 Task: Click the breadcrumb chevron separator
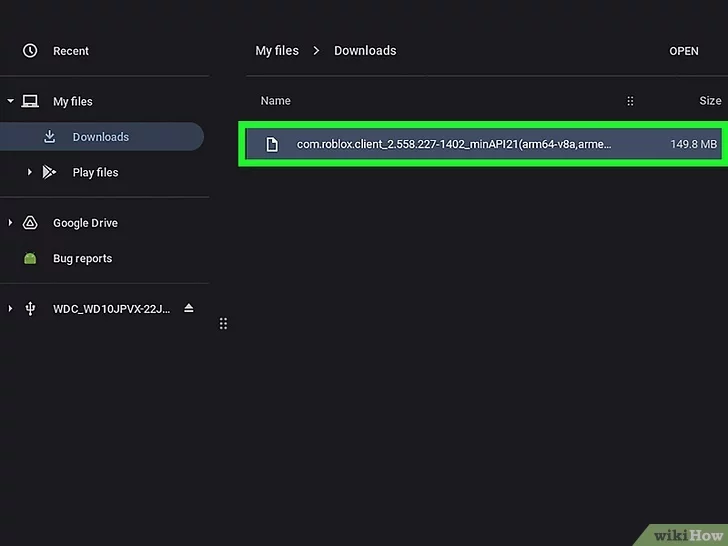pyautogui.click(x=316, y=51)
